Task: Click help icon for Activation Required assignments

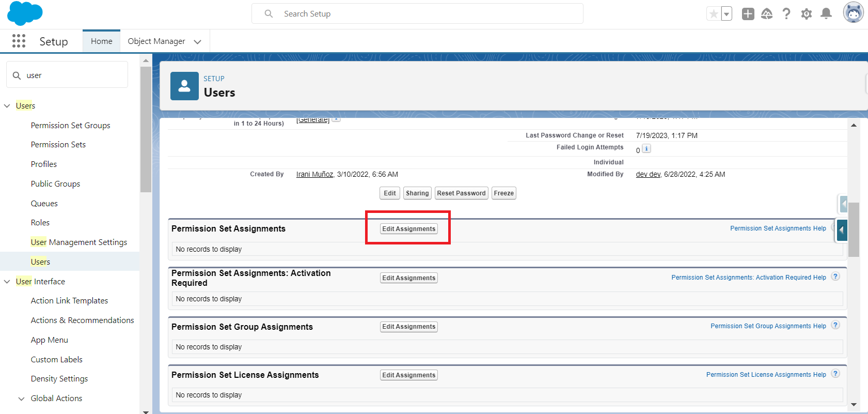Action: pos(835,277)
